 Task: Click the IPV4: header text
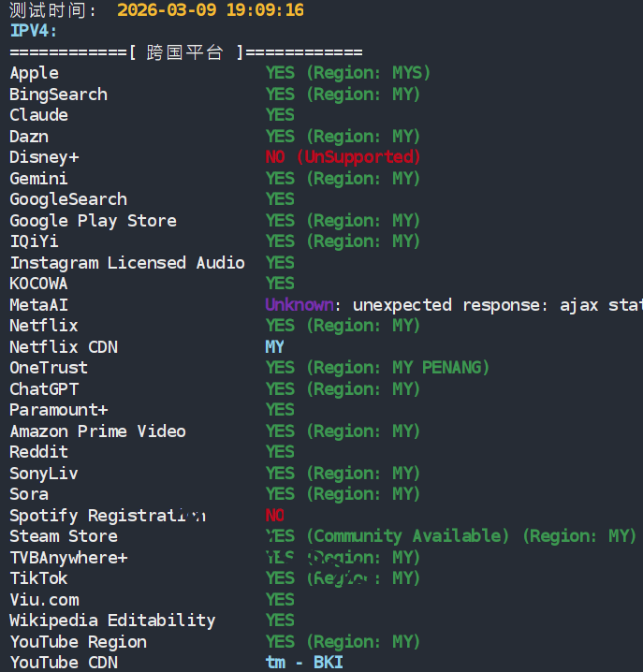click(x=34, y=31)
